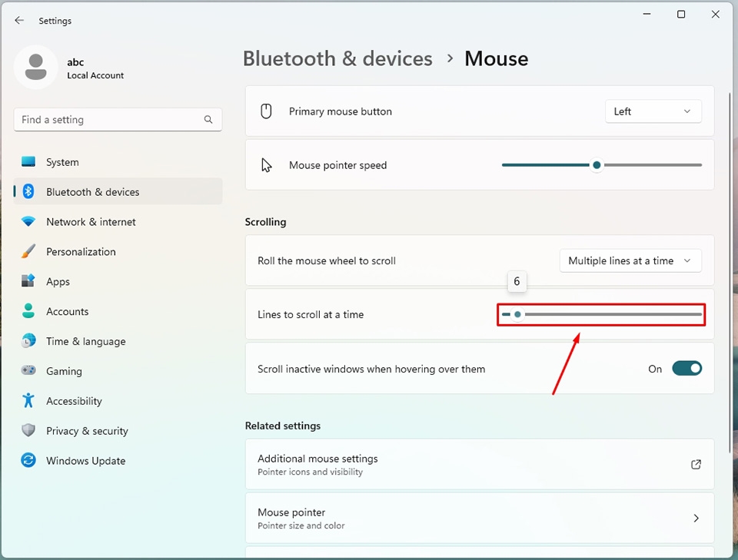Screen dimensions: 738x560
Task: Select Bluetooth & devices category
Action: pyautogui.click(x=118, y=191)
